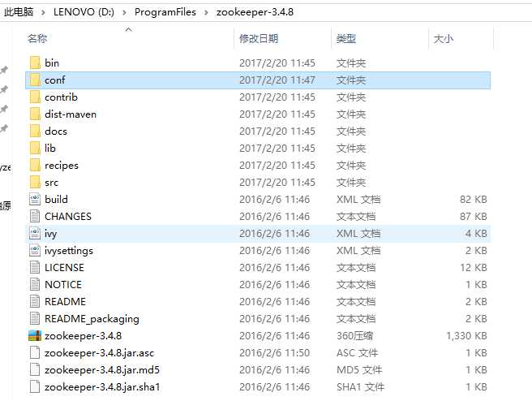
Task: Select the zookeeper-3.4.8.jar.sha1 file icon
Action: click(35, 386)
